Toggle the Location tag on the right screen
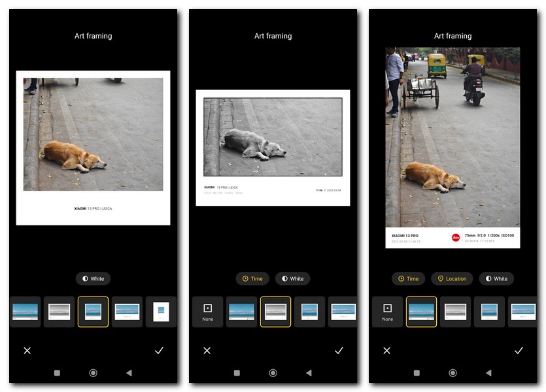Image resolution: width=546 pixels, height=392 pixels. 452,279
